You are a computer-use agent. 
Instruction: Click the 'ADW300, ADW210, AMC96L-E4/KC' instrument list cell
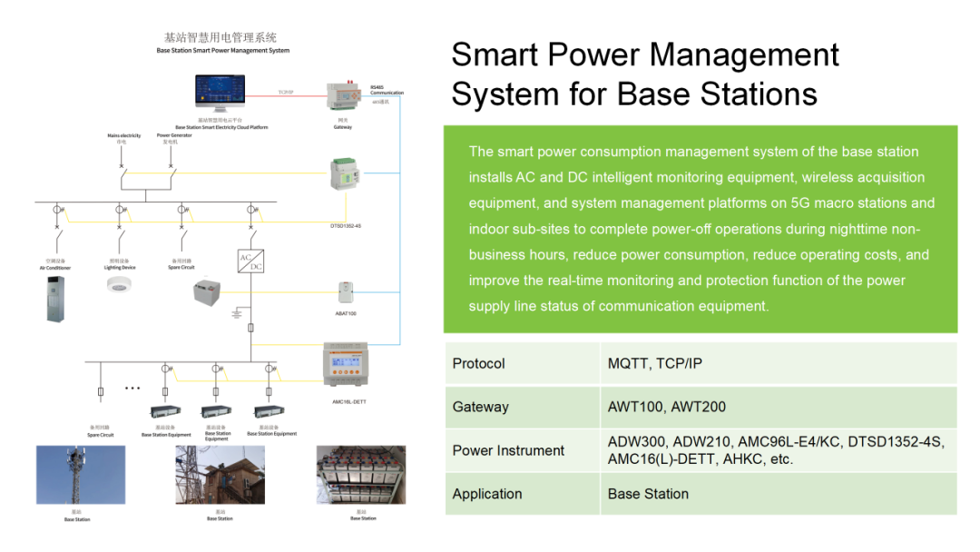[x=779, y=450]
